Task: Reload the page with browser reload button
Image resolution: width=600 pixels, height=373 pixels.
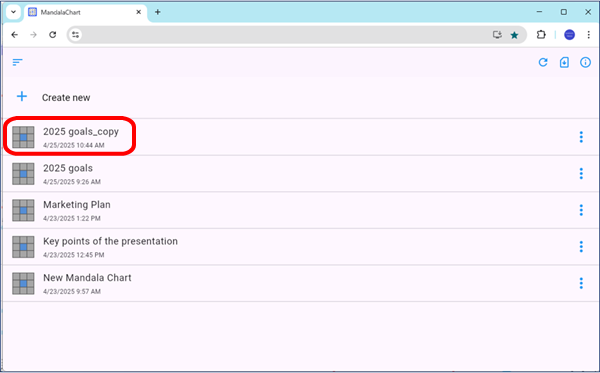Action: click(x=52, y=35)
